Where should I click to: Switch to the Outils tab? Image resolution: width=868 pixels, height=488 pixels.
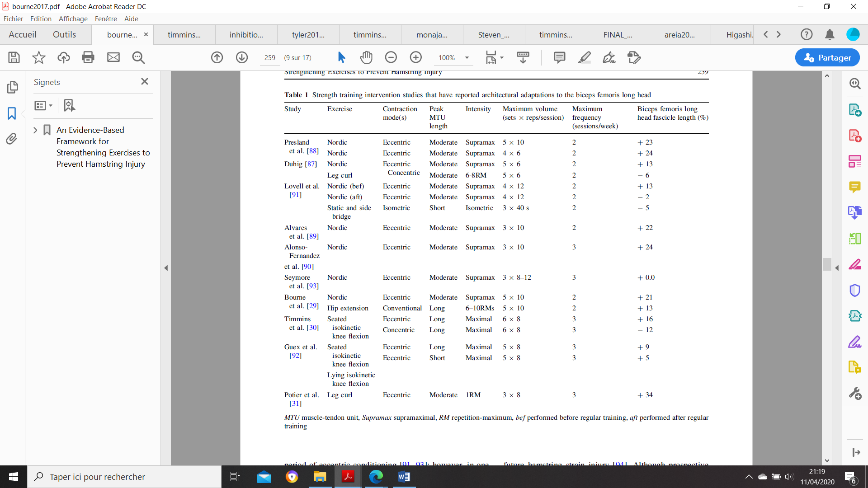[64, 34]
